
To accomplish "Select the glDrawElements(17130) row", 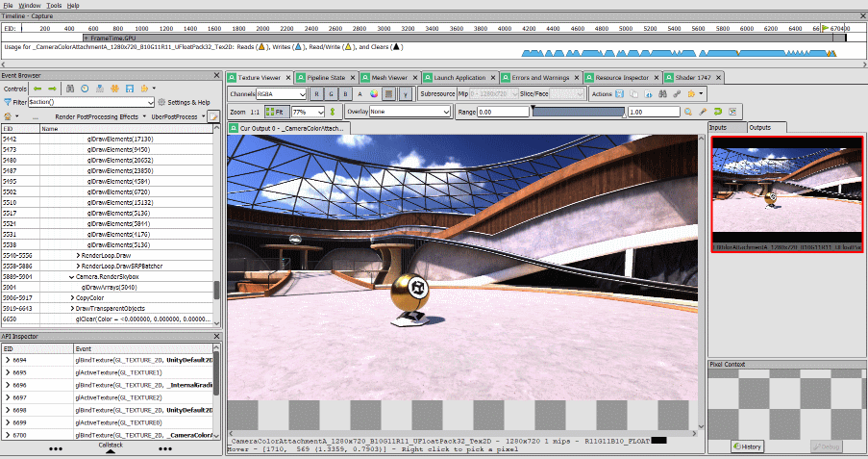I will (x=109, y=140).
